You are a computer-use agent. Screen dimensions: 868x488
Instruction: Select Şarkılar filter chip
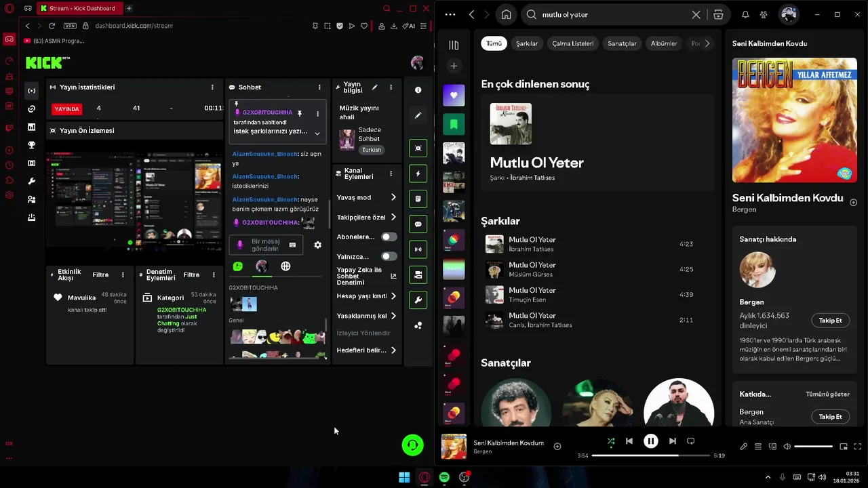(x=527, y=43)
